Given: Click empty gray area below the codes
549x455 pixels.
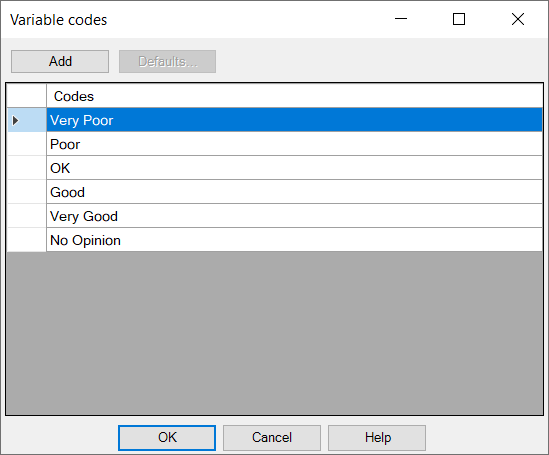Looking at the screenshot, I should pyautogui.click(x=274, y=332).
